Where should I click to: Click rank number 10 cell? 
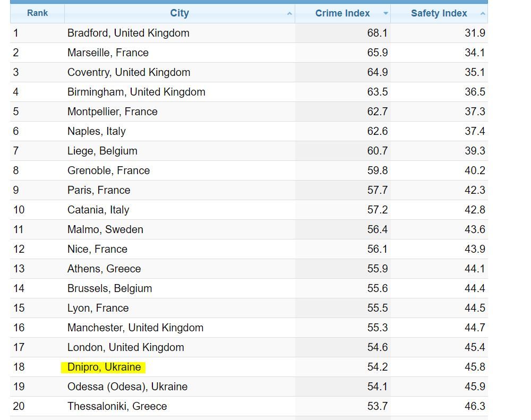(x=19, y=210)
